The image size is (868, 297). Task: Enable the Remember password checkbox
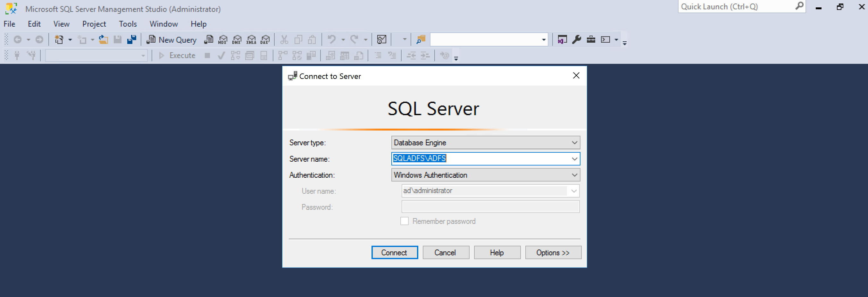pos(405,221)
